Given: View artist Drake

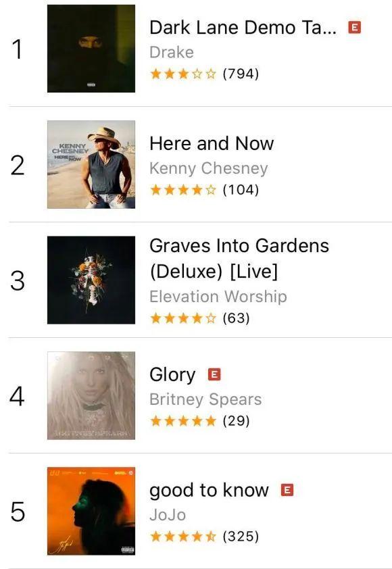Looking at the screenshot, I should 172,52.
